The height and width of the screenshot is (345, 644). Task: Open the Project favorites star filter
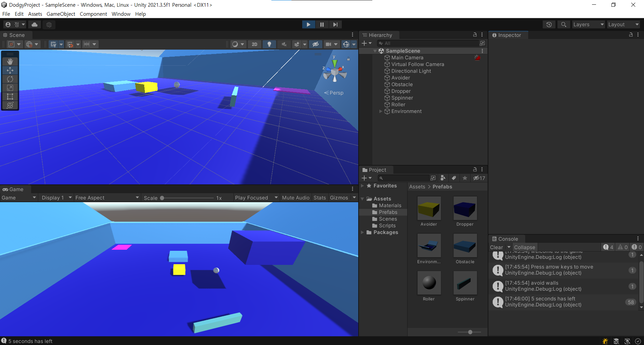[465, 178]
